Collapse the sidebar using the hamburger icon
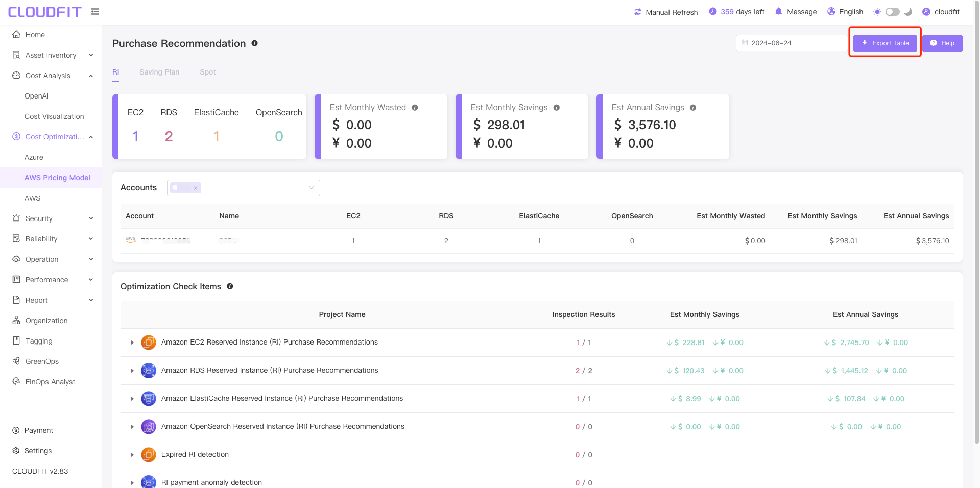The height and width of the screenshot is (488, 980). pyautogui.click(x=95, y=11)
